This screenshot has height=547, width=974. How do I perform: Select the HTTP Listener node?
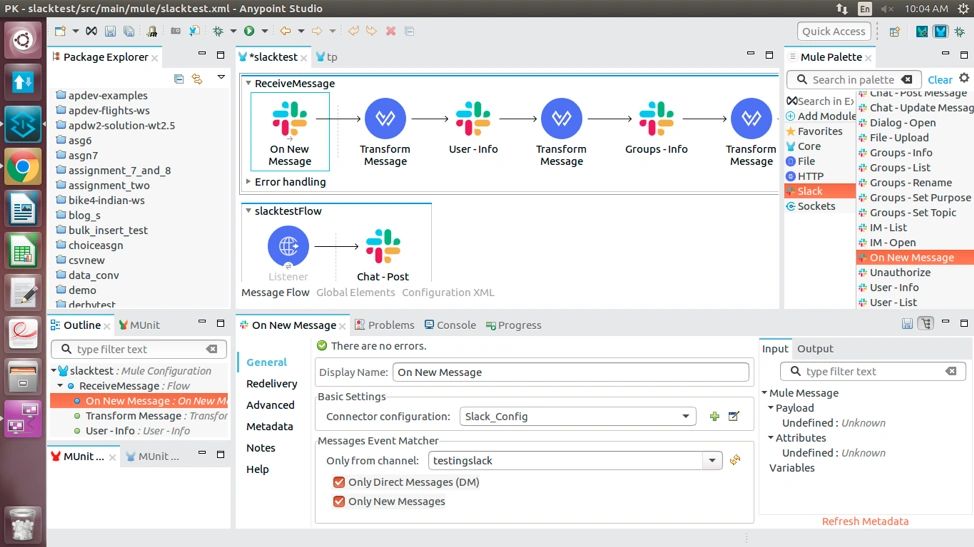[x=288, y=253]
